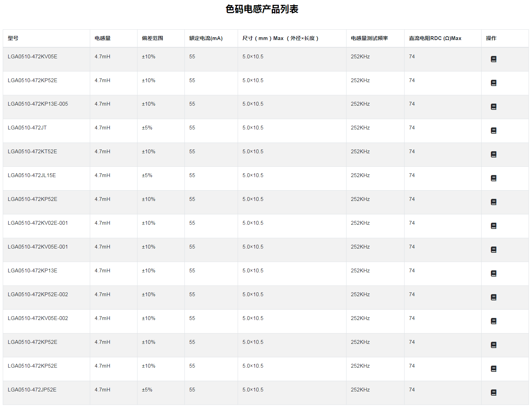Image resolution: width=532 pixels, height=407 pixels.
Task: Open the datasheet icon for LGA0510-472KP13E
Action: [x=493, y=273]
